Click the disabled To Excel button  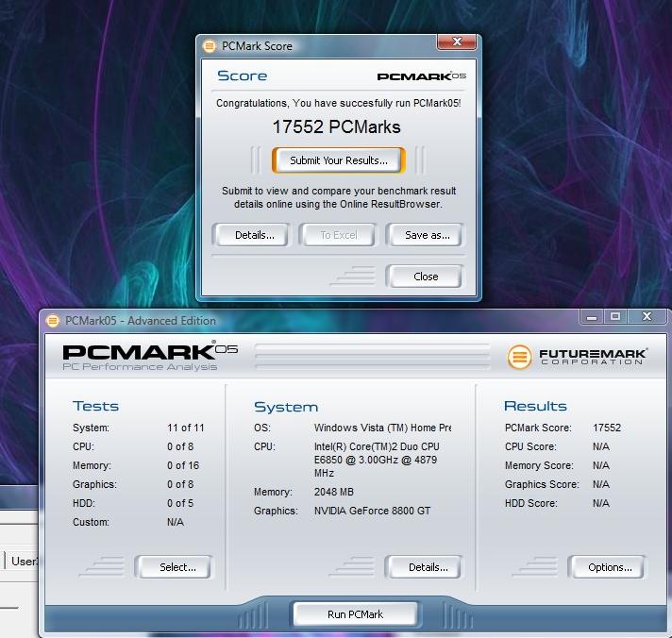[339, 235]
